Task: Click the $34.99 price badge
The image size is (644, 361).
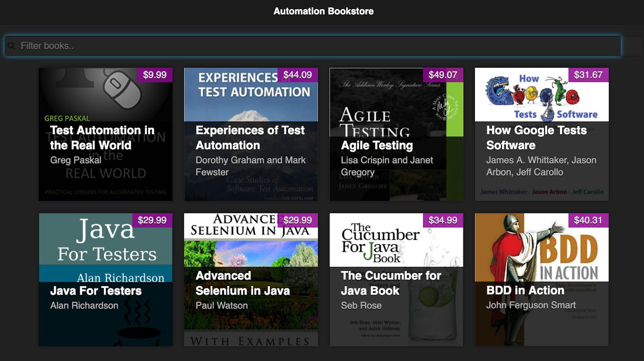Action: click(x=443, y=220)
